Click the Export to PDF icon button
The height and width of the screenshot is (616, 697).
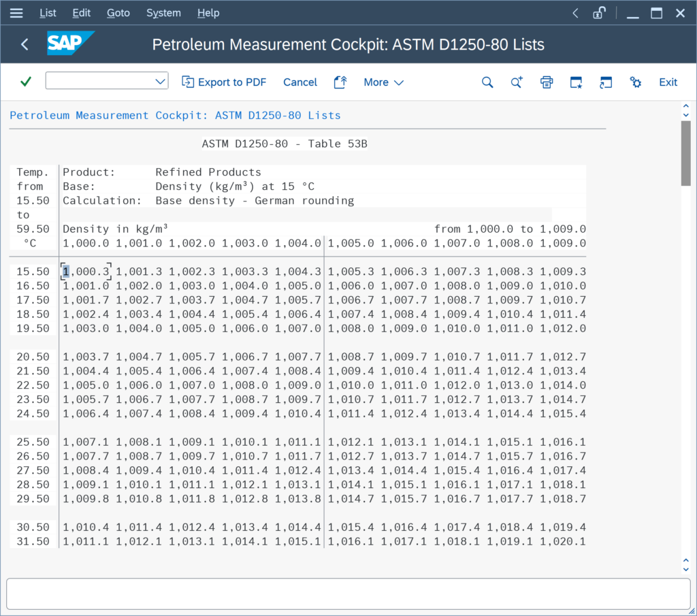[224, 82]
